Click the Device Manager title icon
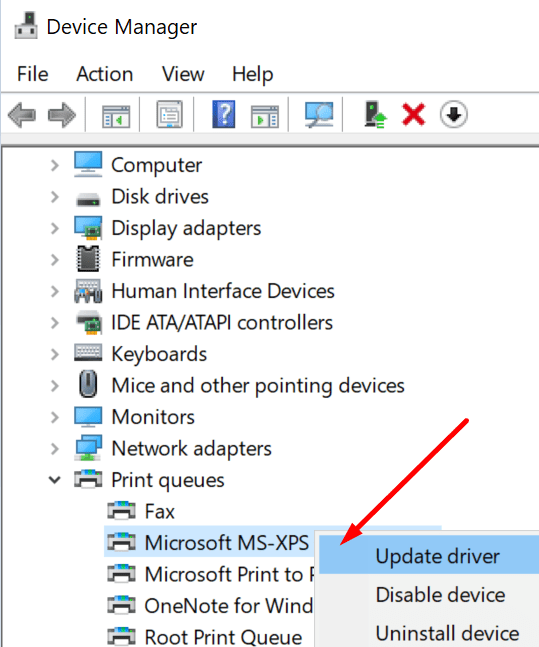Image resolution: width=539 pixels, height=647 pixels. tap(26, 26)
